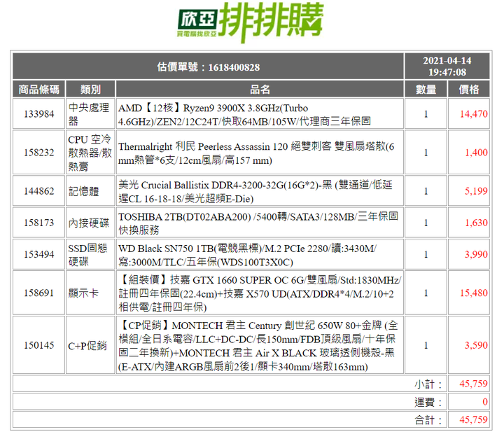Click quantity 1 in the MONTECH row
The width and height of the screenshot is (504, 432).
tap(426, 345)
